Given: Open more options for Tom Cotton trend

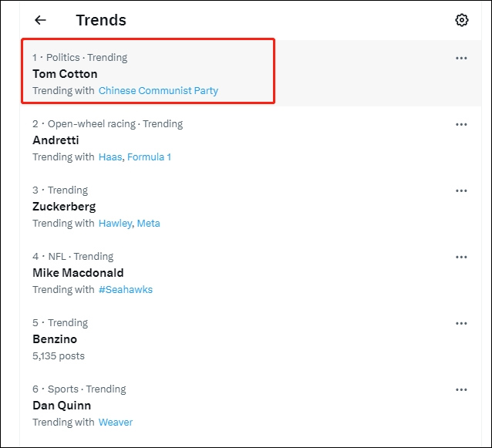Looking at the screenshot, I should [461, 58].
